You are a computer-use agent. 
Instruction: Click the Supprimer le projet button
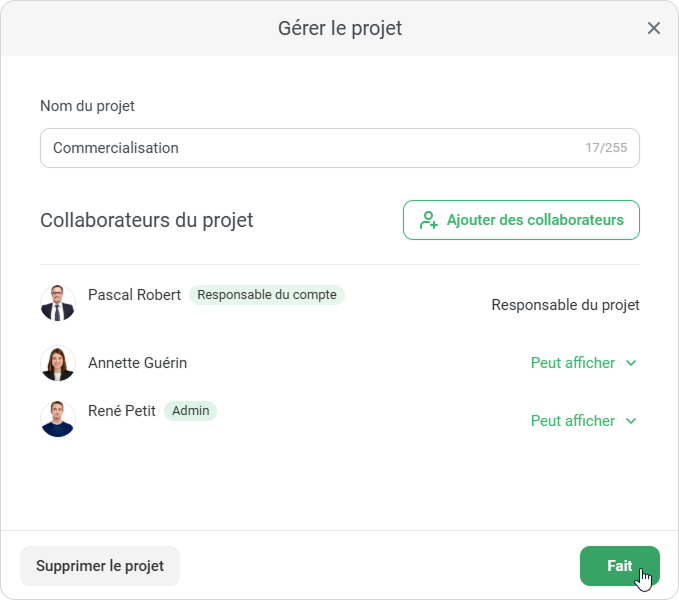100,566
